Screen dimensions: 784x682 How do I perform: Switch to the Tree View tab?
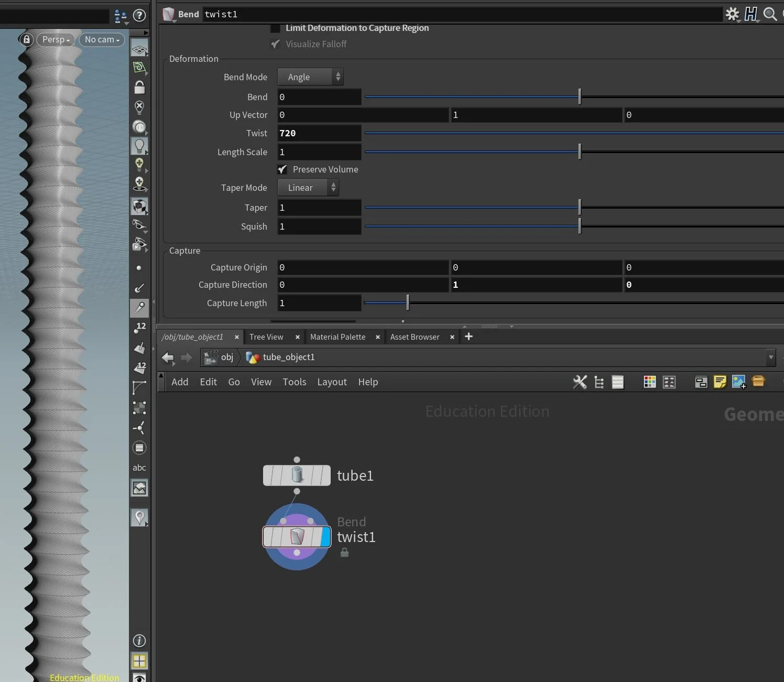[266, 337]
